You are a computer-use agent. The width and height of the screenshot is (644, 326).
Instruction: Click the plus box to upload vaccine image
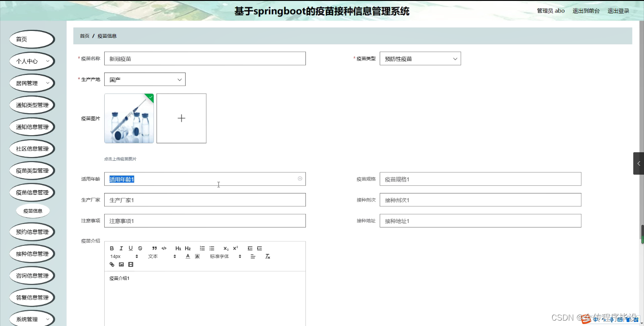pos(181,118)
